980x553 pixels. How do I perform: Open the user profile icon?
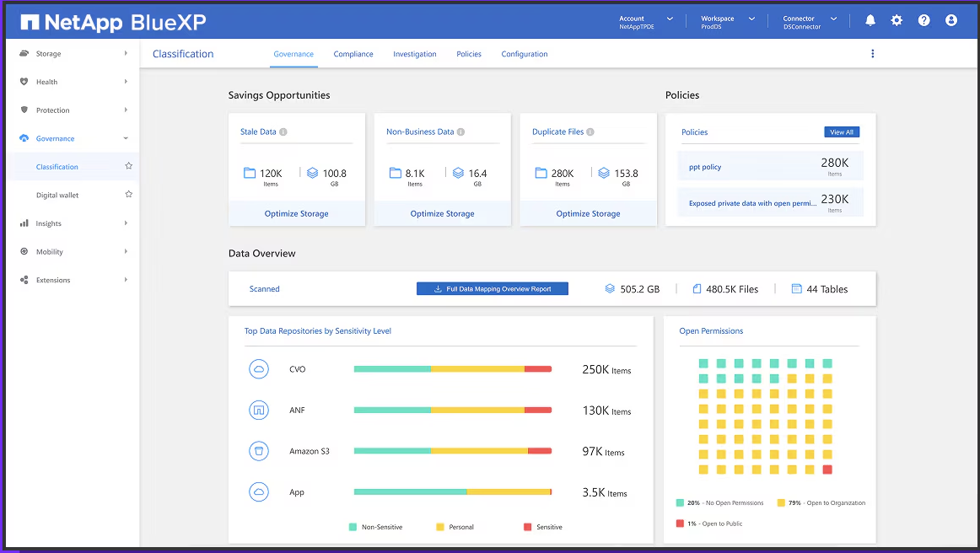pyautogui.click(x=951, y=20)
